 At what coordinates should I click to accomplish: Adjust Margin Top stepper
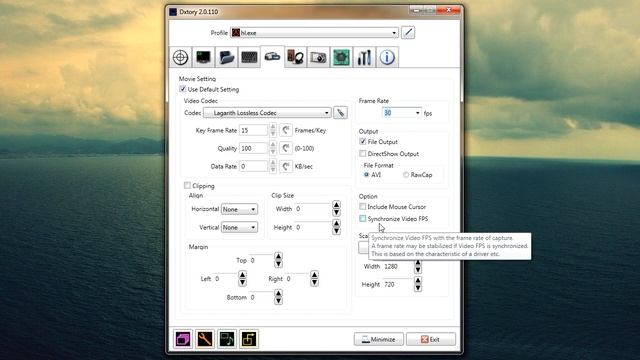click(278, 260)
